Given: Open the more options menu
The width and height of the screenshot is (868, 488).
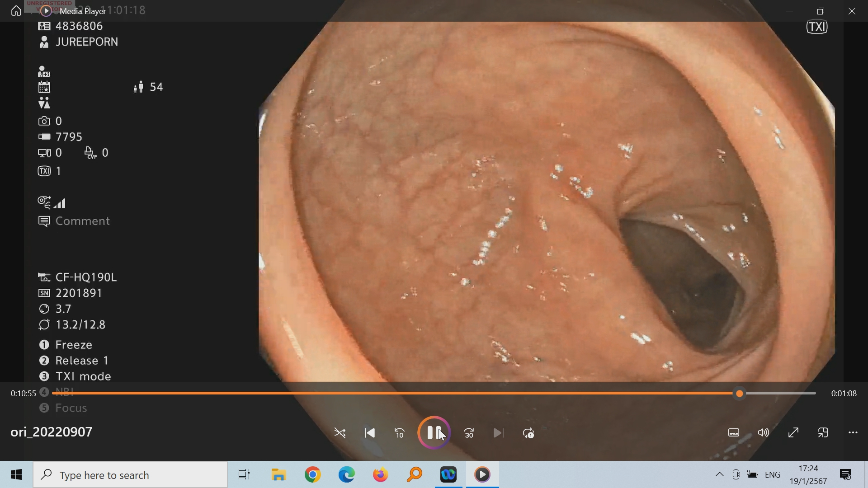Looking at the screenshot, I should (853, 433).
